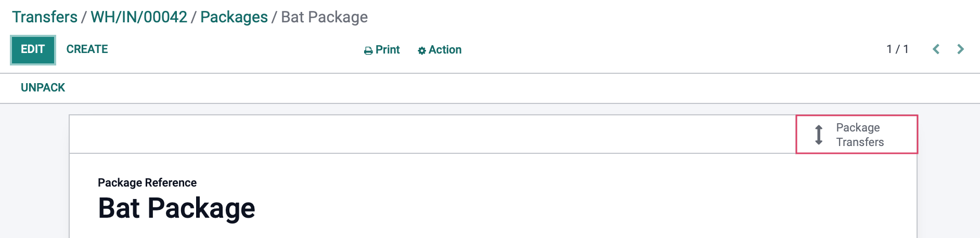Click the Package Reference field label
Image resolution: width=980 pixels, height=238 pixels.
[147, 182]
